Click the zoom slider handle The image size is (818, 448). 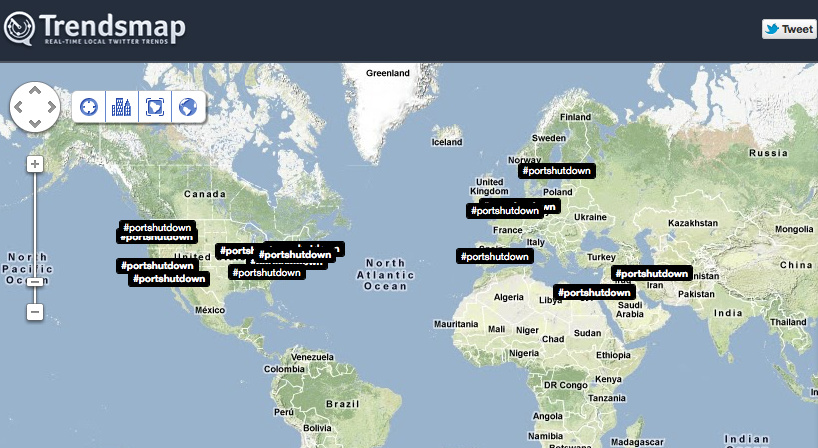point(35,282)
